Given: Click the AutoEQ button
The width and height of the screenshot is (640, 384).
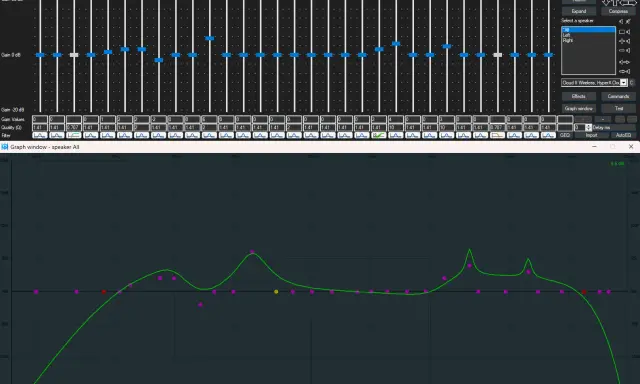Looking at the screenshot, I should click(x=623, y=135).
